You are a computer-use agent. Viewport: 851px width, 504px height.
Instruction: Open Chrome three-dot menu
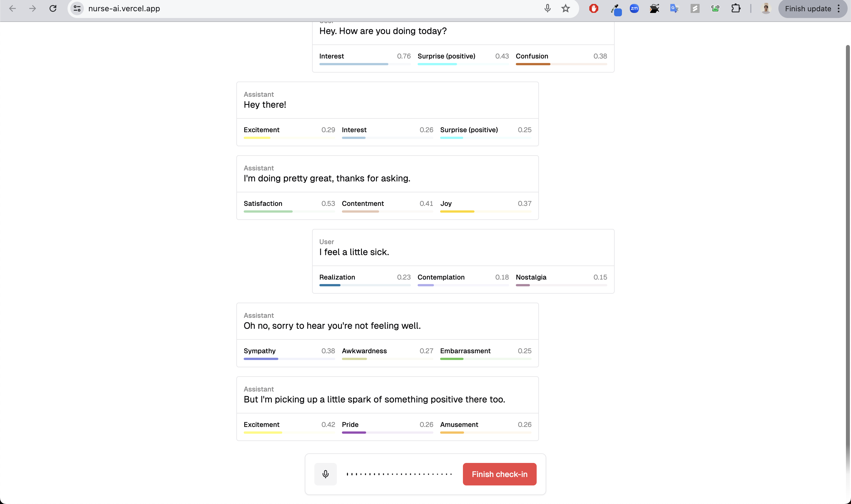838,8
